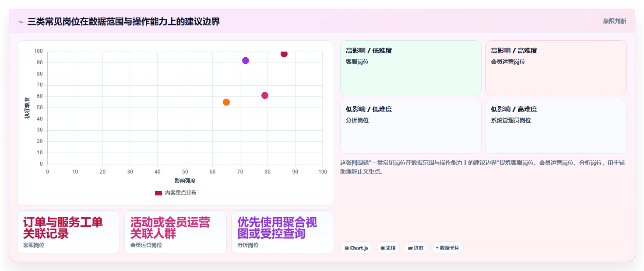This screenshot has height=271, width=644.
Task: Click the y-axis tick label 100
Action: click(x=39, y=51)
